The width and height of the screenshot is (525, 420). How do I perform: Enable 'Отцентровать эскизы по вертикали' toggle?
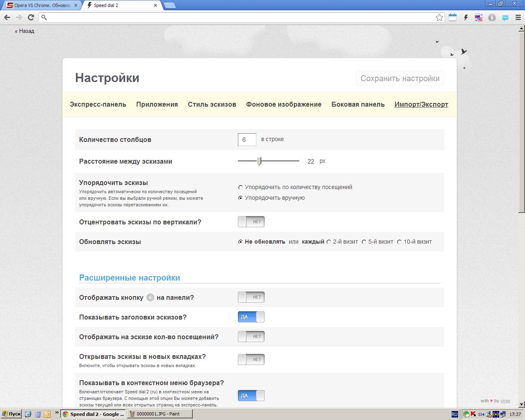pyautogui.click(x=251, y=222)
